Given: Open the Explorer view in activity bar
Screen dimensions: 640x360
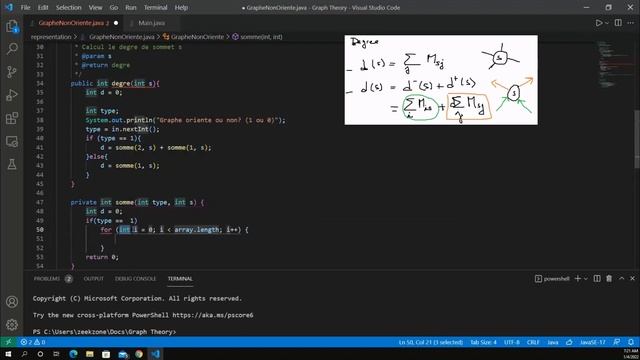Looking at the screenshot, I should point(12,27).
